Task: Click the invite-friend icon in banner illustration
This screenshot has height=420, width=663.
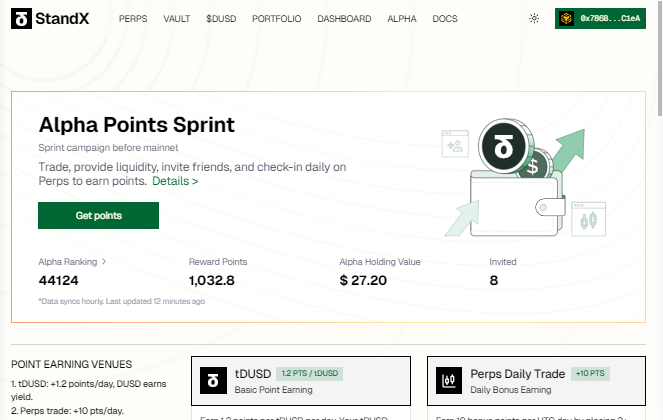Action: pyautogui.click(x=455, y=144)
